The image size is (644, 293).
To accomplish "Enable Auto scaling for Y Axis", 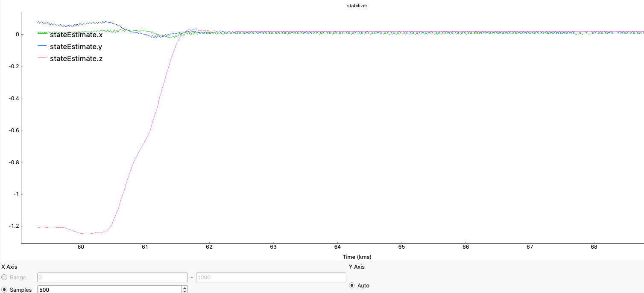I will (x=352, y=285).
